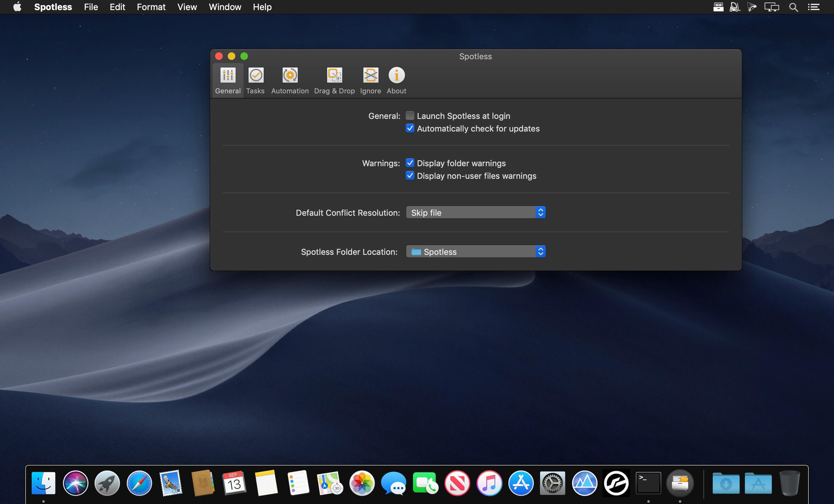This screenshot has height=504, width=834.
Task: Click the Spotless menu bar status icon
Action: (x=718, y=7)
